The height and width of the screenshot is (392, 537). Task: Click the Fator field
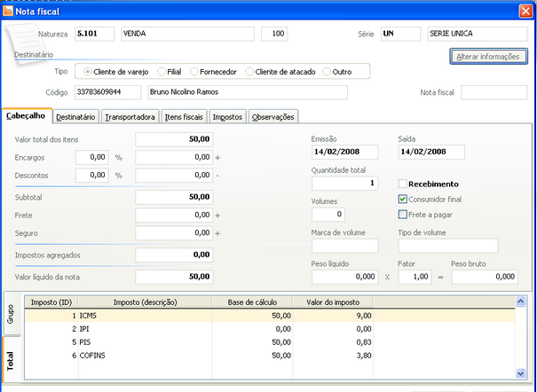(415, 277)
